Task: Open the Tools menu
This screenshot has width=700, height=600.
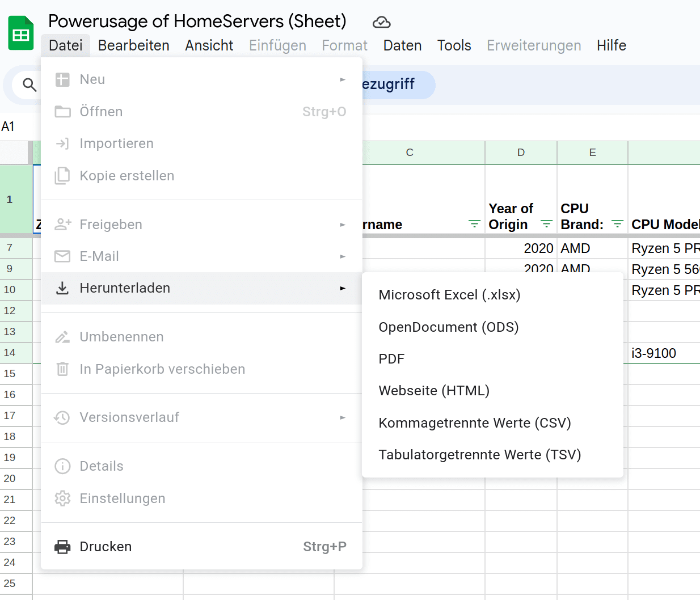Action: [x=454, y=45]
